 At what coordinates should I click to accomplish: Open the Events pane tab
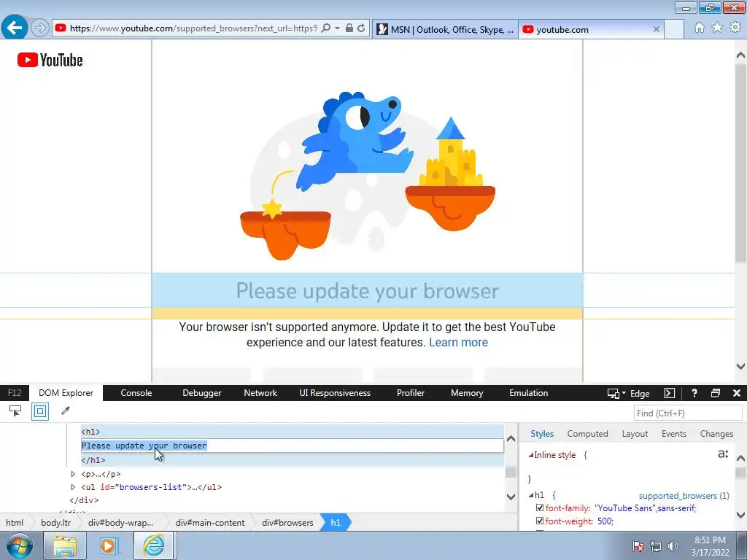point(673,434)
